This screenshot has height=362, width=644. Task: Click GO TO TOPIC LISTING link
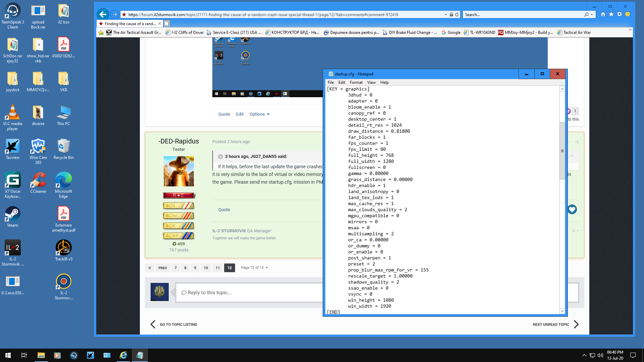click(x=178, y=324)
